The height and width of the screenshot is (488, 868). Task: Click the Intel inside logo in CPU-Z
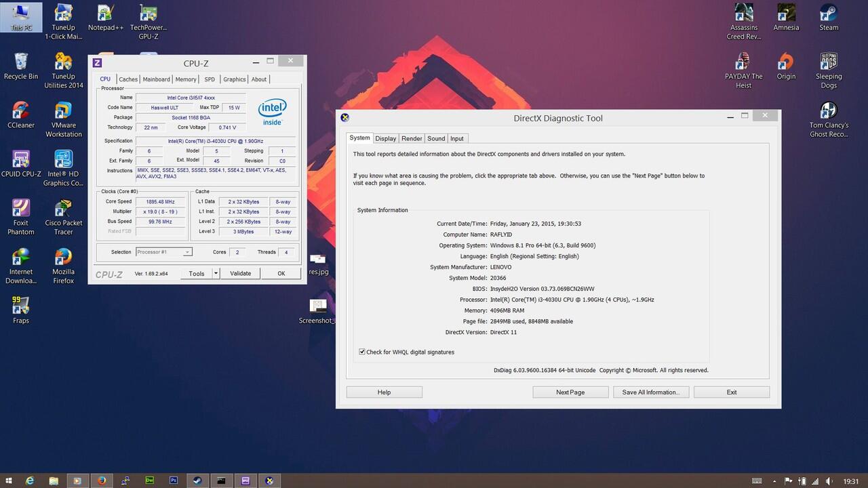[x=272, y=111]
